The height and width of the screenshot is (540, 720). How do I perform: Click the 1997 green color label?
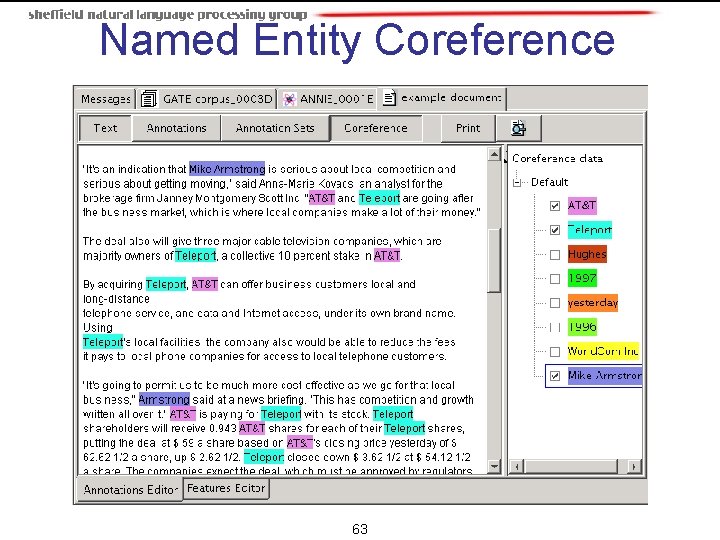click(x=582, y=278)
